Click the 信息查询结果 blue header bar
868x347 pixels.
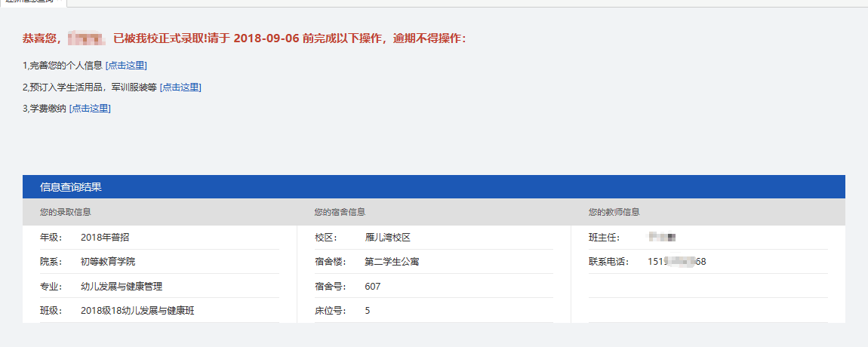tap(433, 187)
